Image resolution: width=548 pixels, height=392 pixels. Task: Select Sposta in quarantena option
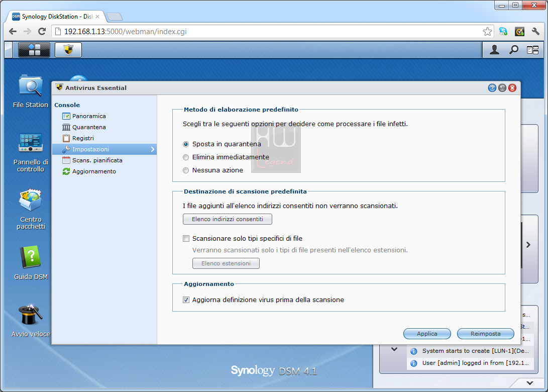(186, 144)
